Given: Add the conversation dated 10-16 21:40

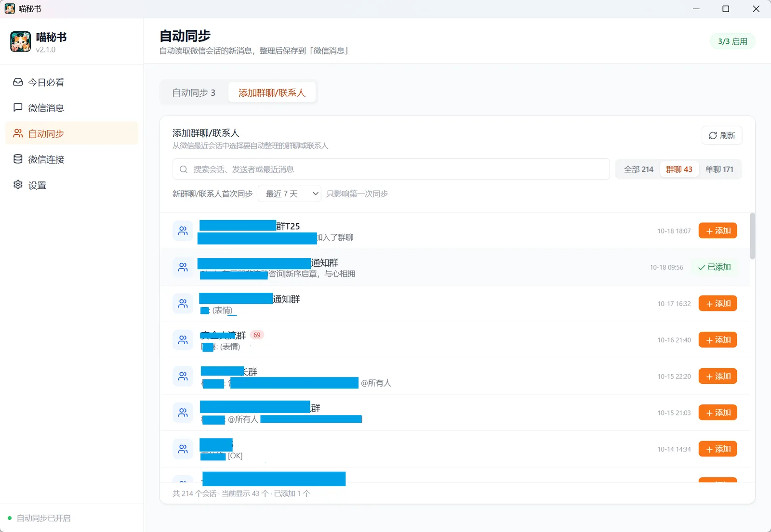Looking at the screenshot, I should click(x=718, y=340).
